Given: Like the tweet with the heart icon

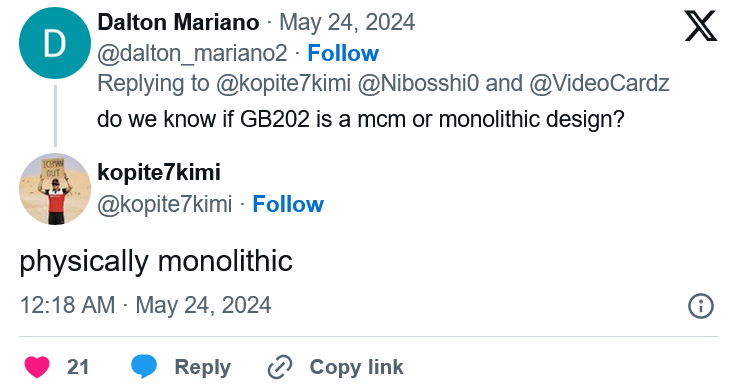Looking at the screenshot, I should tap(37, 367).
